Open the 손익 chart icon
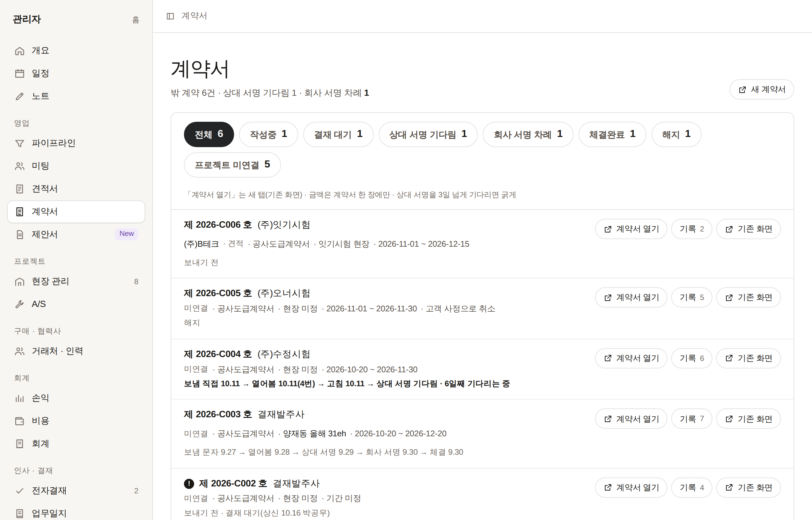The height and width of the screenshot is (520, 812). click(20, 398)
